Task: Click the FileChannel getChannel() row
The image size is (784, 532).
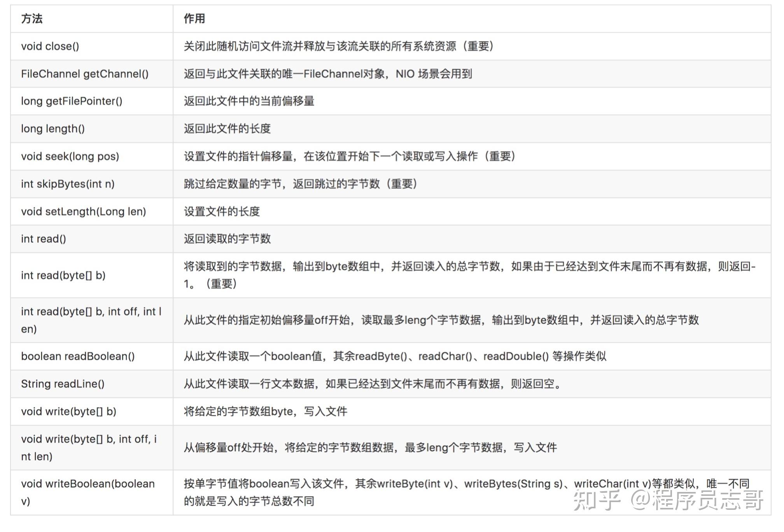Action: pos(86,74)
